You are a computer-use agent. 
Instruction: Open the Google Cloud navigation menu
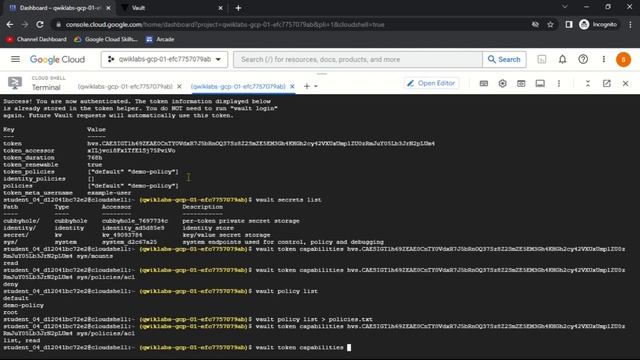(x=15, y=60)
